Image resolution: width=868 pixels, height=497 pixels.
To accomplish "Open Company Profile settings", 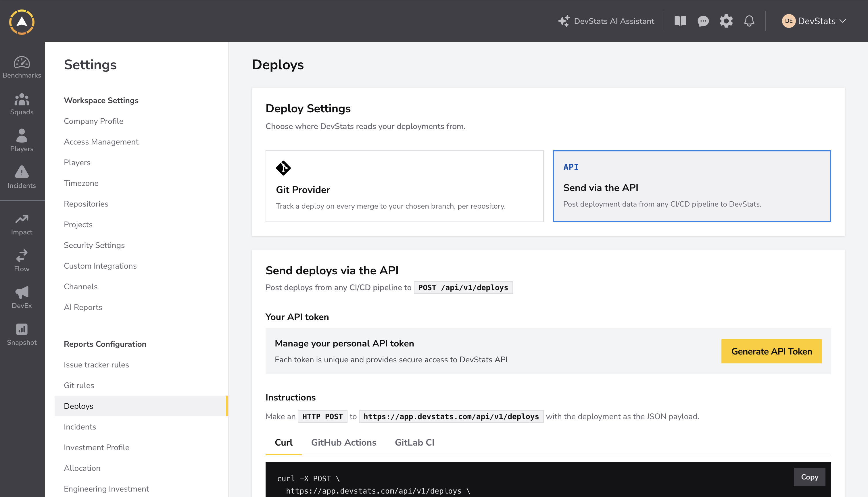I will click(x=94, y=121).
